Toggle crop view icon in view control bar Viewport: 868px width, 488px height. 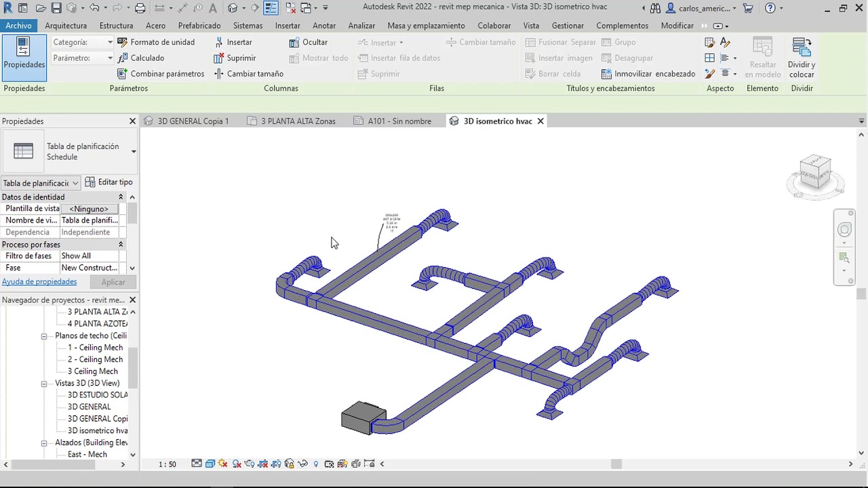pyautogui.click(x=263, y=464)
